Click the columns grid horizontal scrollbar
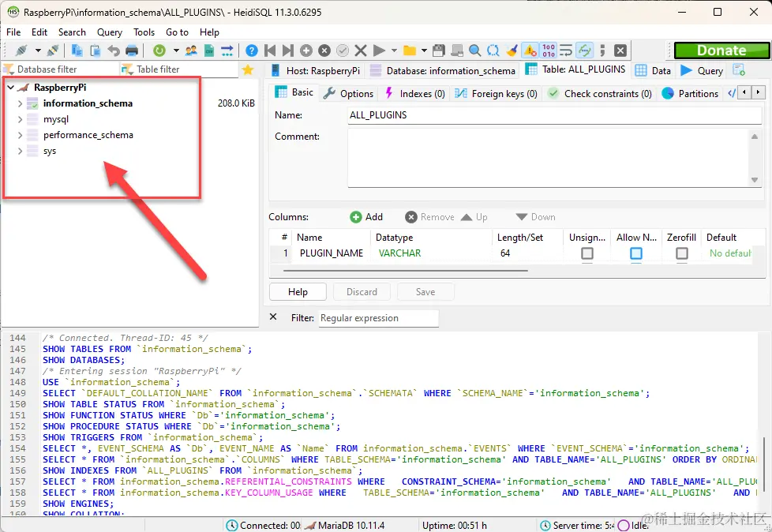The width and height of the screenshot is (772, 532). [x=406, y=270]
